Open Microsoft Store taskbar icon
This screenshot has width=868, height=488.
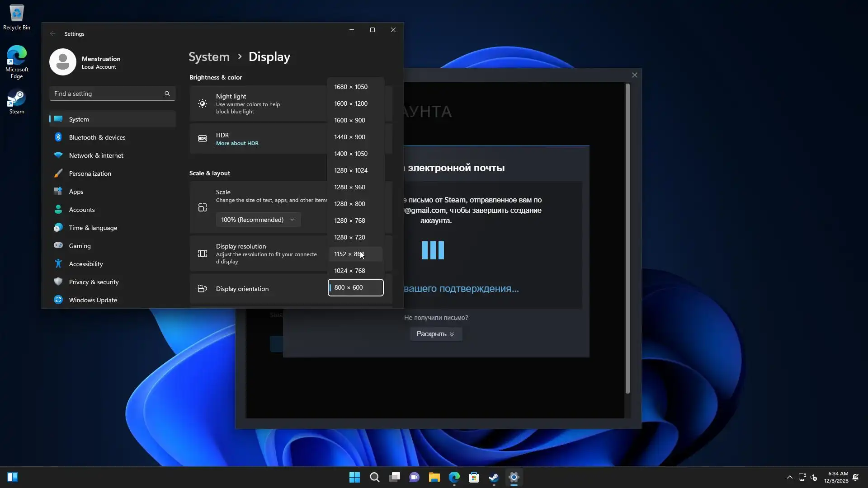pyautogui.click(x=474, y=477)
